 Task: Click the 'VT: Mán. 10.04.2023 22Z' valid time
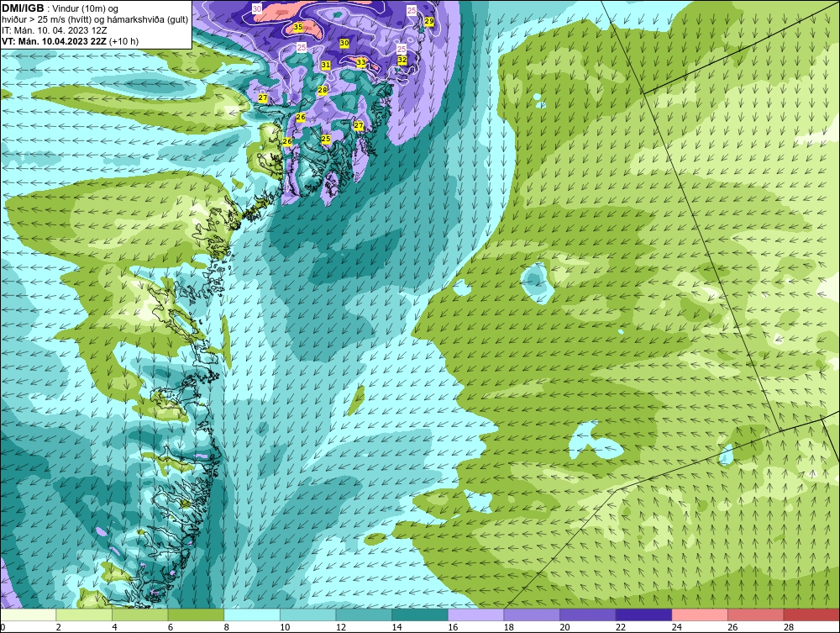[54, 41]
